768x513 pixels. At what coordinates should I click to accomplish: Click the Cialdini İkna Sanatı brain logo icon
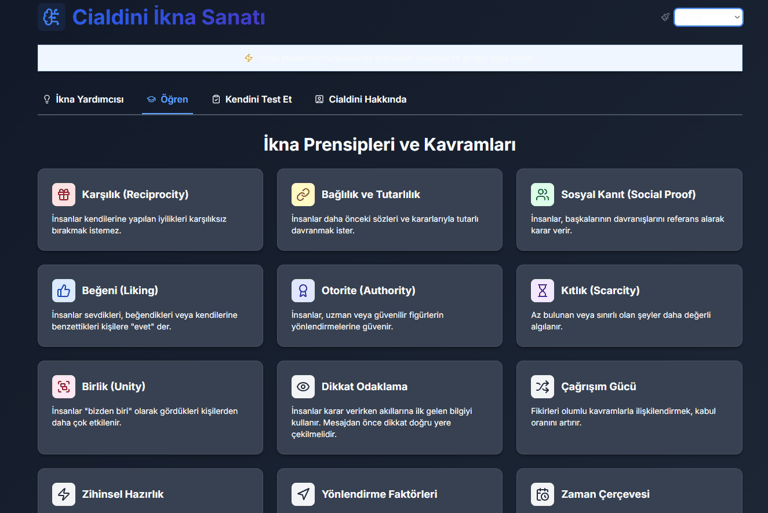pyautogui.click(x=51, y=17)
